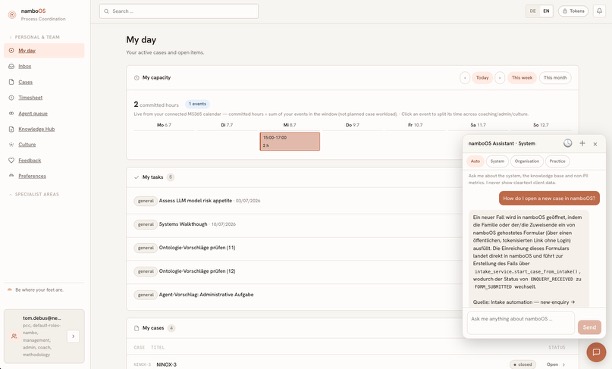612x369 pixels.
Task: Click the Inbox tray icon
Action: [11, 66]
